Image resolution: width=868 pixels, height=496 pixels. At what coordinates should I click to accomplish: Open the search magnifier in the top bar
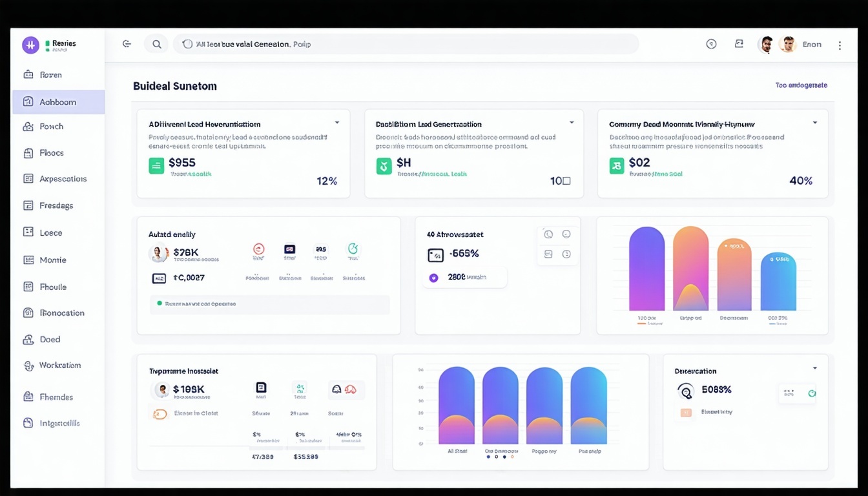tap(156, 44)
